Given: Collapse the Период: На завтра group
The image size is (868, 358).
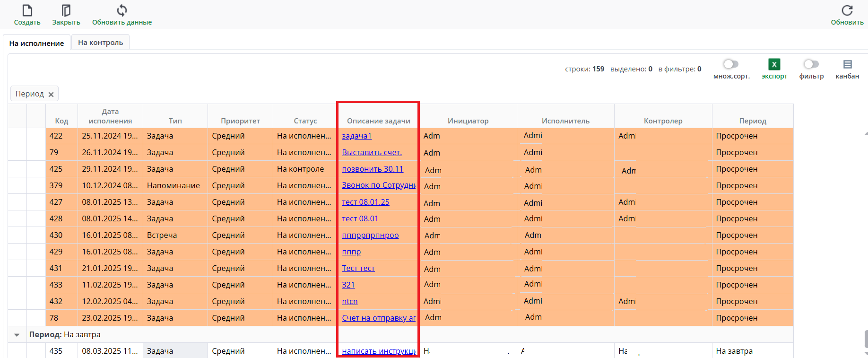Looking at the screenshot, I should [17, 335].
